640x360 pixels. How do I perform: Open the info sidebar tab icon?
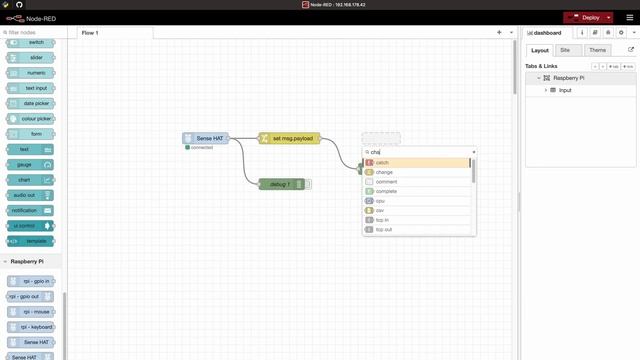click(x=582, y=33)
